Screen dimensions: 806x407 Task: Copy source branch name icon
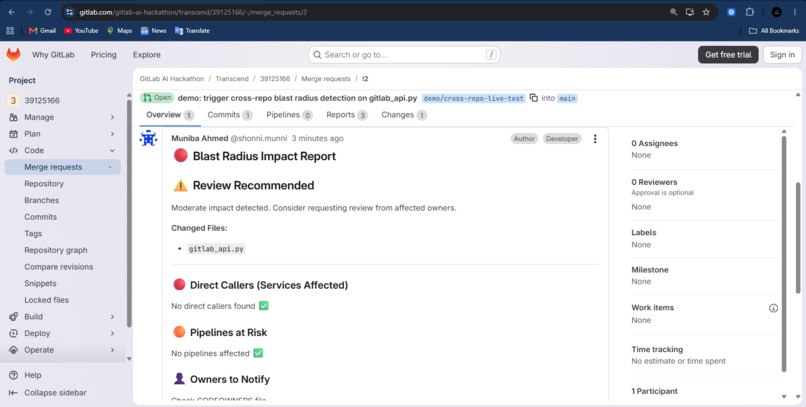click(534, 98)
